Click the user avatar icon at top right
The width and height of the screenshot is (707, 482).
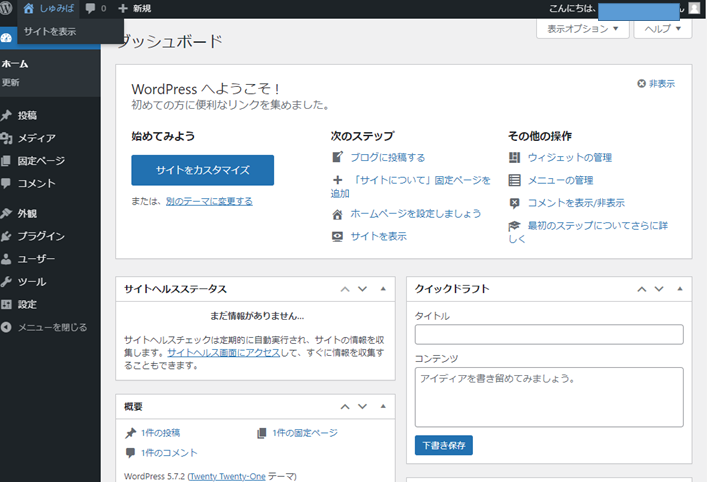694,9
